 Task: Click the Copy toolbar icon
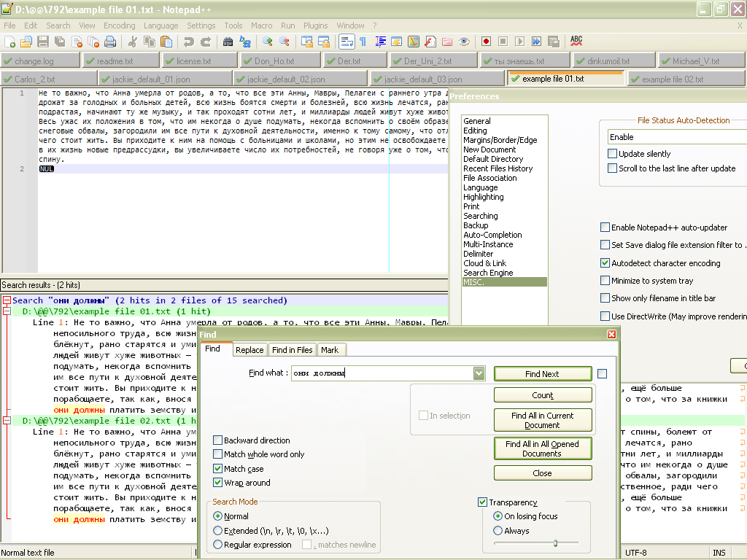(x=149, y=42)
